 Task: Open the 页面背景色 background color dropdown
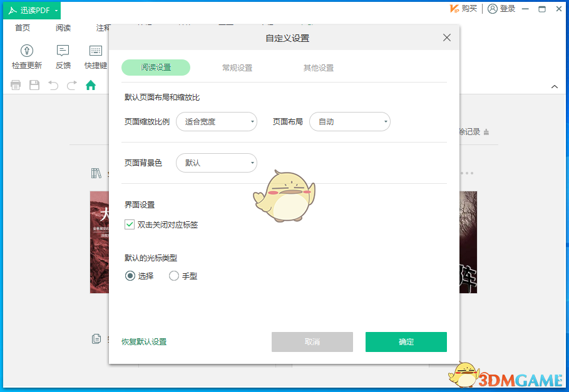click(217, 163)
